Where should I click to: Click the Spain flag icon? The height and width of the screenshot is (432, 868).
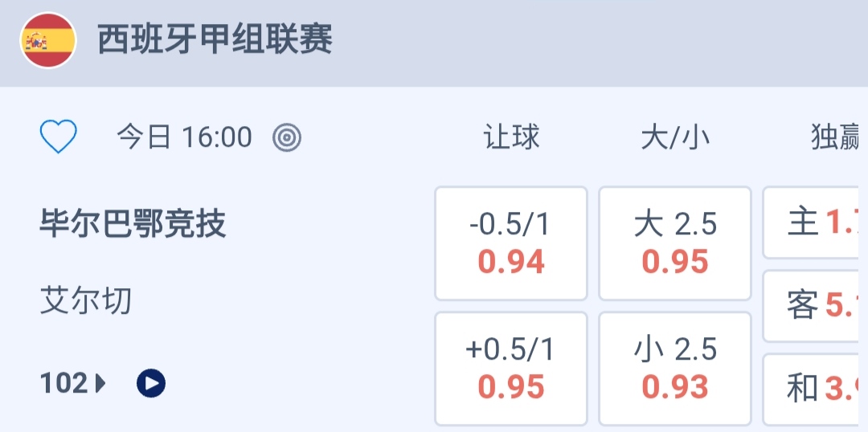pyautogui.click(x=48, y=40)
